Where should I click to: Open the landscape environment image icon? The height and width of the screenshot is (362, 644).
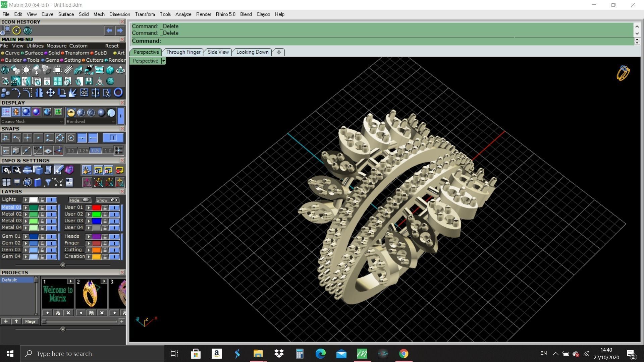click(99, 70)
